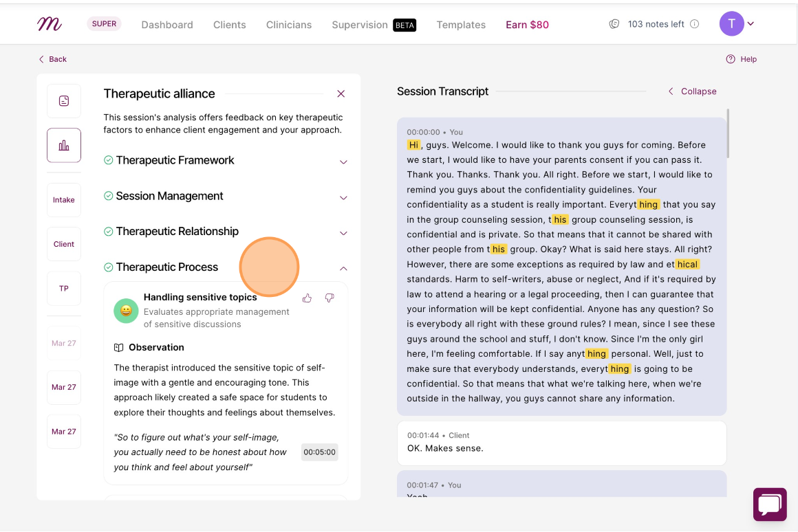Viewport: 798px width, 532px height.
Task: Click the info icon next to notes left
Action: click(694, 24)
